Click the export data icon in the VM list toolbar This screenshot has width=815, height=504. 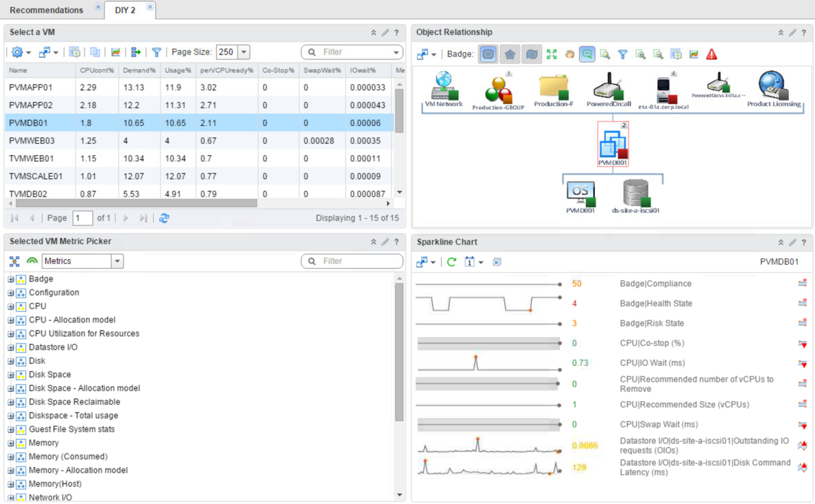(135, 52)
